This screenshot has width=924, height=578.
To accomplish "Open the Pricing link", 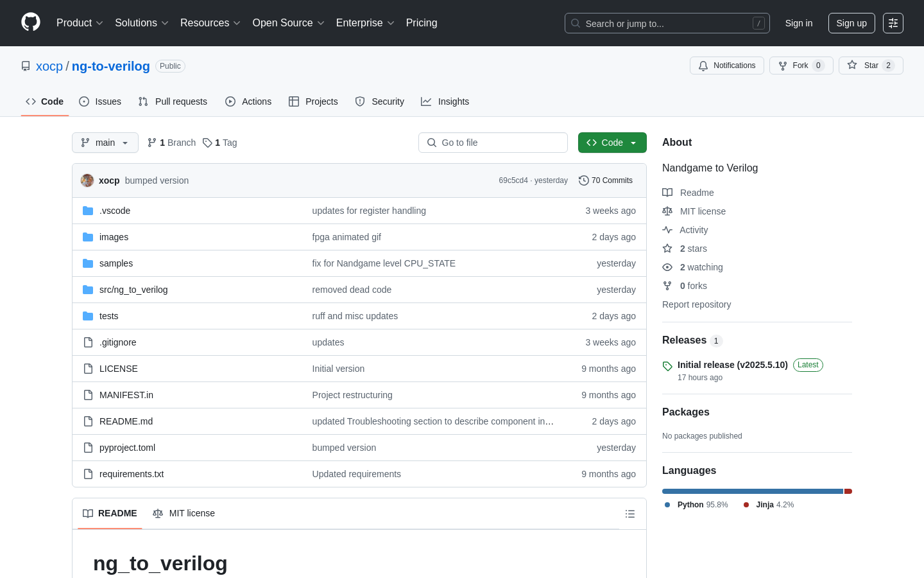I will click(x=422, y=23).
